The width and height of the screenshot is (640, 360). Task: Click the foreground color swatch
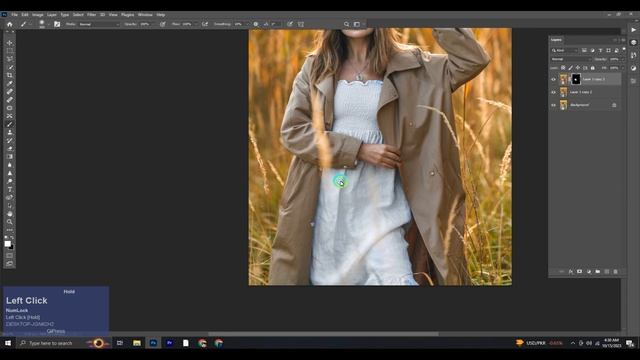7,244
